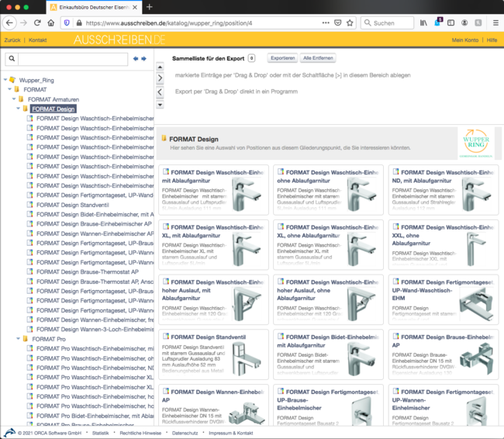Click the Wupper Ring logo
This screenshot has height=439, width=504.
coord(476,143)
